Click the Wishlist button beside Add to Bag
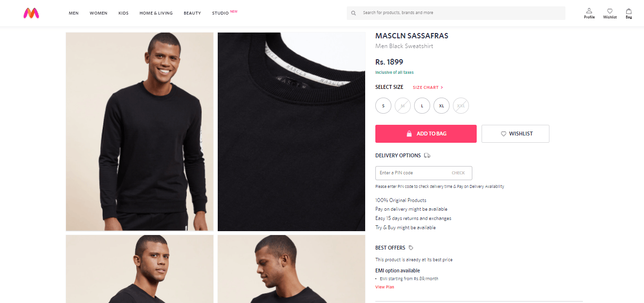The width and height of the screenshot is (644, 303). pyautogui.click(x=515, y=134)
